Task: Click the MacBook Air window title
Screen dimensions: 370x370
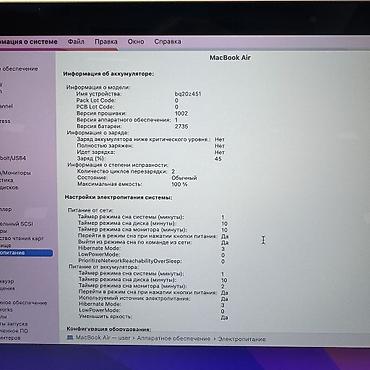Action: coord(230,58)
